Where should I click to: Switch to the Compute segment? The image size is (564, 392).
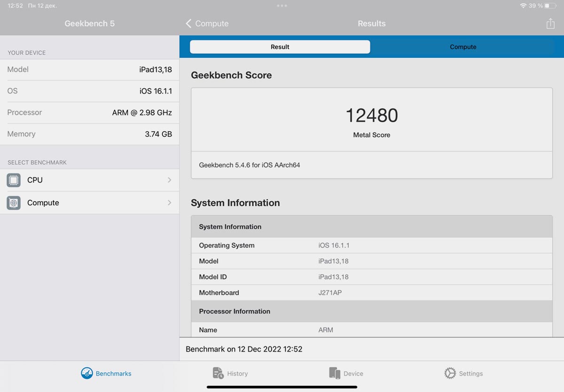coord(463,47)
